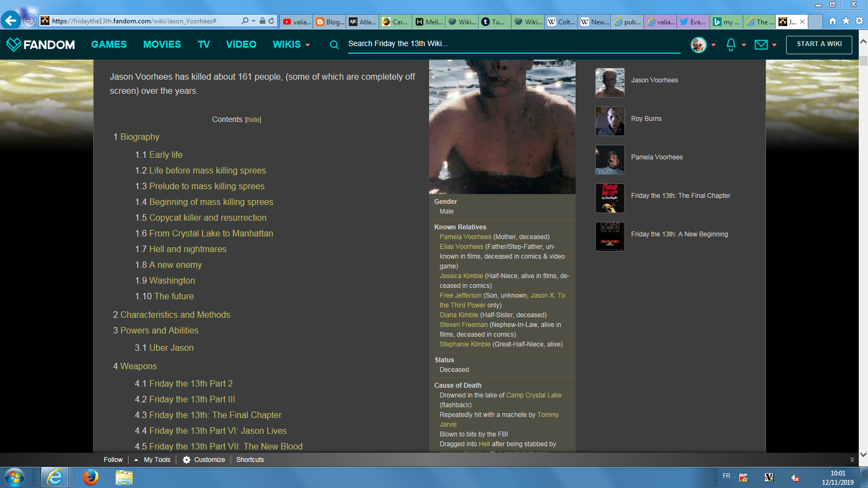Open the GAMES menu item
Image resolution: width=868 pixels, height=488 pixels.
[109, 44]
